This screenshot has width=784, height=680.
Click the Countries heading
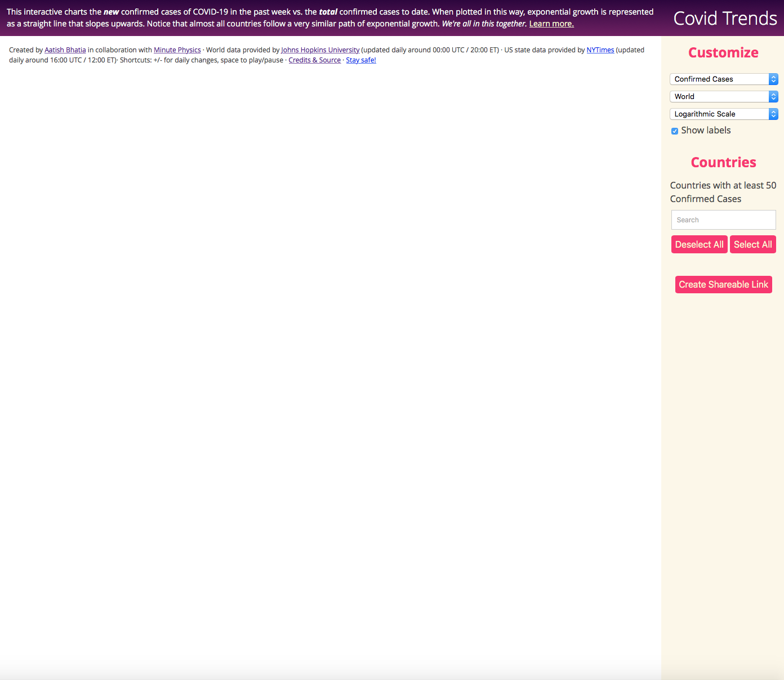point(724,163)
